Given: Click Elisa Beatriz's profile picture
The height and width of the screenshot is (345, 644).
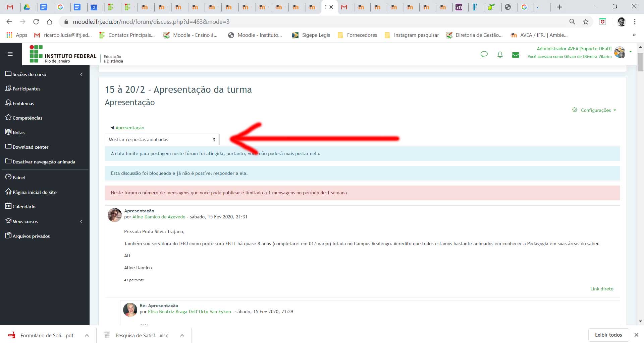Looking at the screenshot, I should coord(130,310).
